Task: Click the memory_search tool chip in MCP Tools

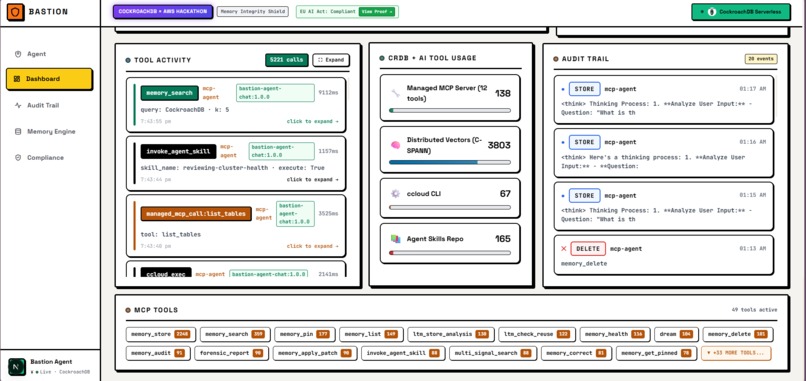Action: [235, 334]
